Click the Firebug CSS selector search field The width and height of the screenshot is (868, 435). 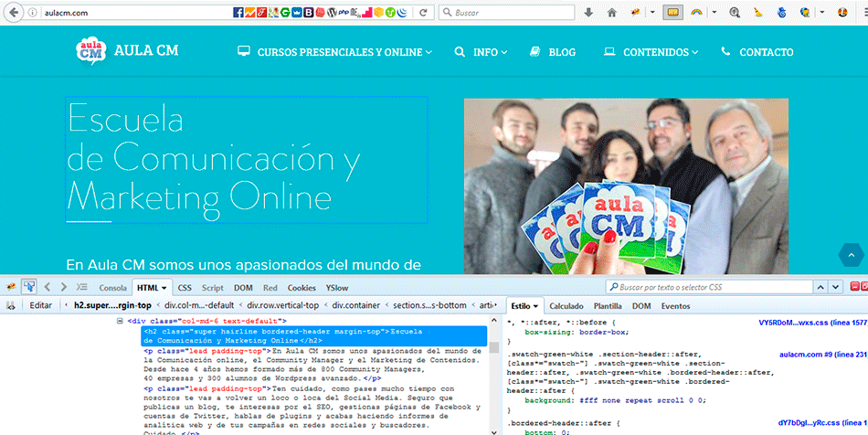710,287
